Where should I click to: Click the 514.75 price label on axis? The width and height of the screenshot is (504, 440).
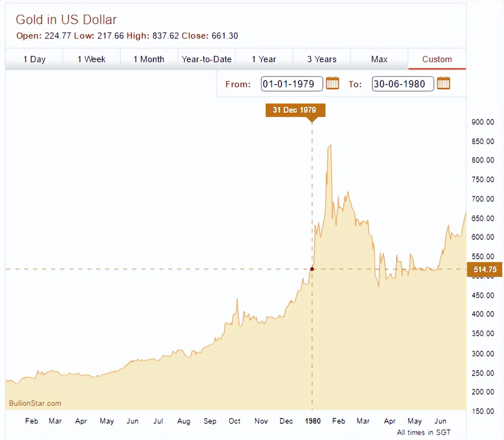pos(485,269)
